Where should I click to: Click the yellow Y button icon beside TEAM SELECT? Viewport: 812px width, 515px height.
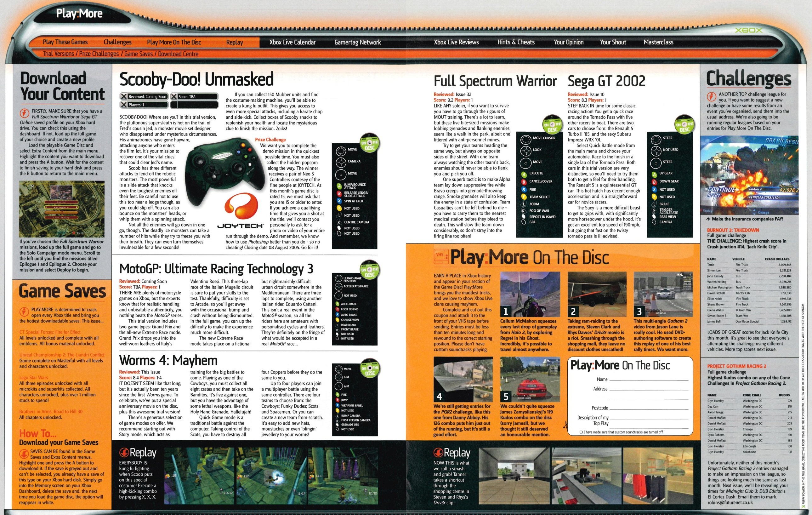[524, 197]
